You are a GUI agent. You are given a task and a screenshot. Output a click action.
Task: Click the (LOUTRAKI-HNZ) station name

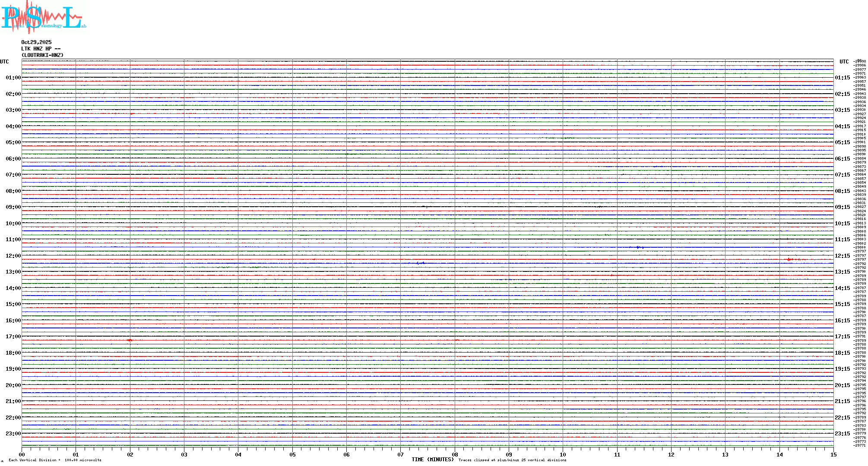tap(42, 55)
